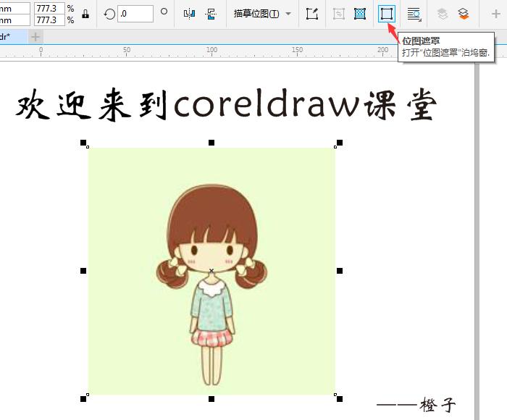This screenshot has height=420, width=507.
Task: Click the bottom-right selection handle
Action: [x=340, y=399]
